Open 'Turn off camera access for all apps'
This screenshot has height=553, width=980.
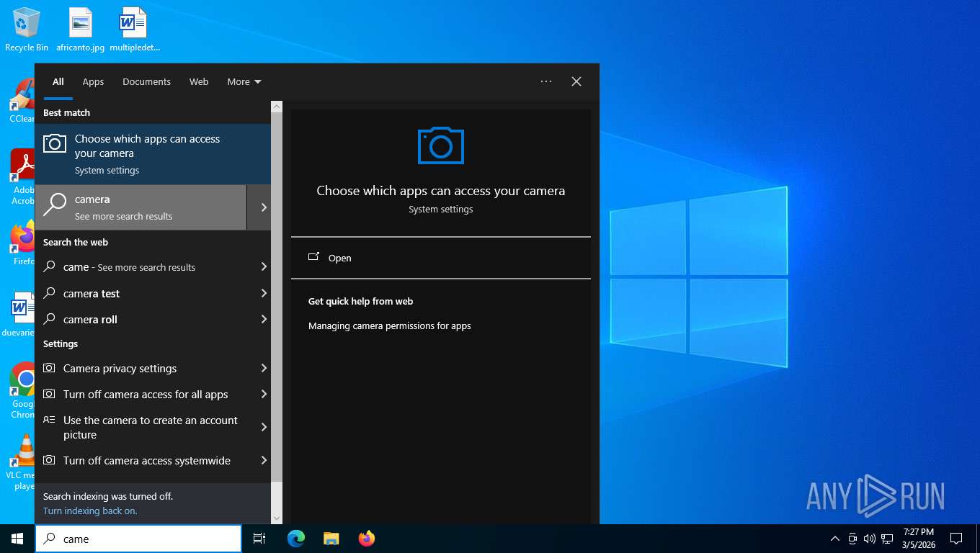[144, 394]
